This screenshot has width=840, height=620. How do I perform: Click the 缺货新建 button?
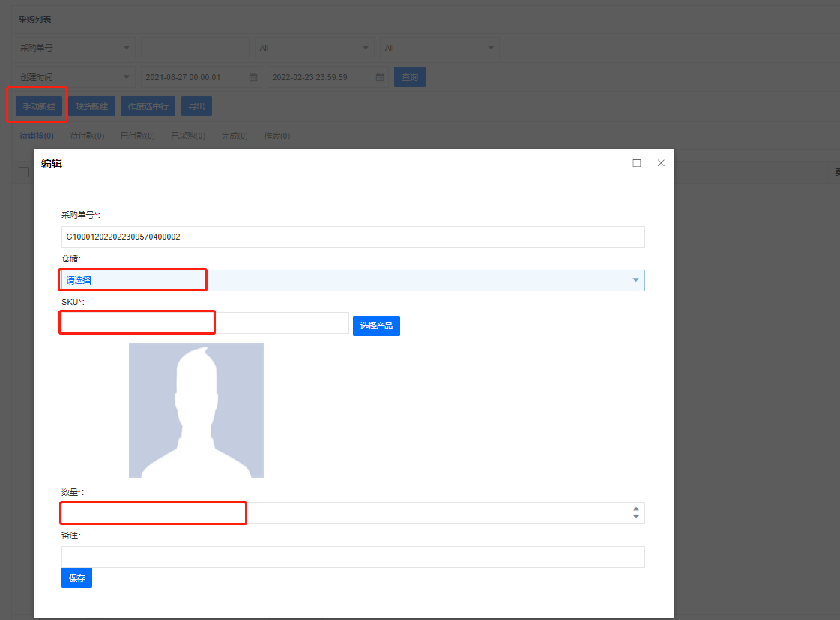coord(91,106)
